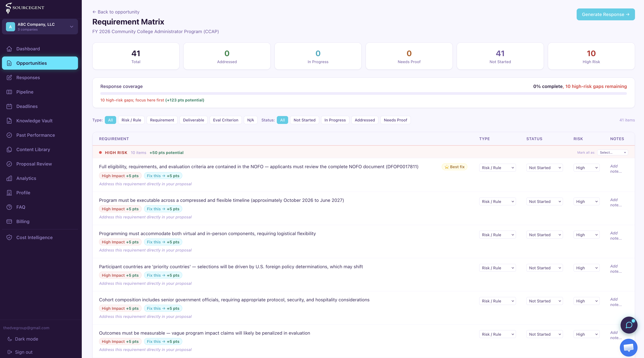The height and width of the screenshot is (358, 644).
Task: Filter status by Needs Proof
Action: tap(395, 120)
